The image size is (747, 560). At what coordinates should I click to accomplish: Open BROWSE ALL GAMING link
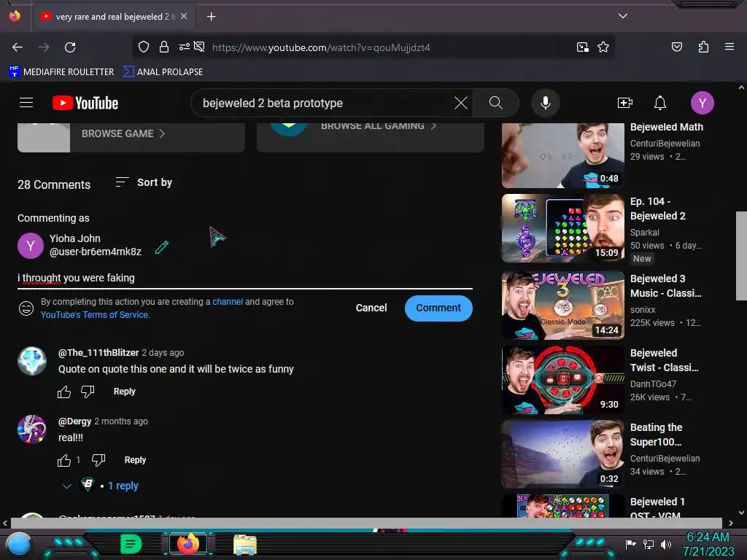click(379, 126)
